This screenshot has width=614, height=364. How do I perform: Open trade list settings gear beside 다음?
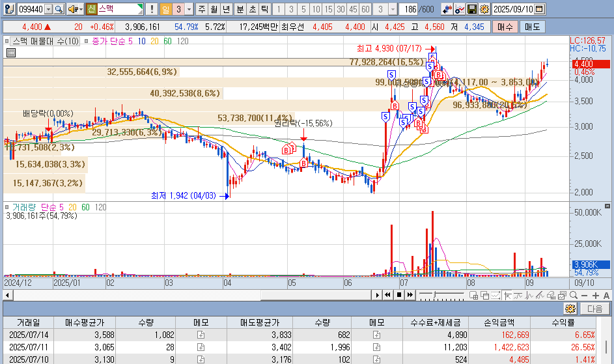click(570, 309)
